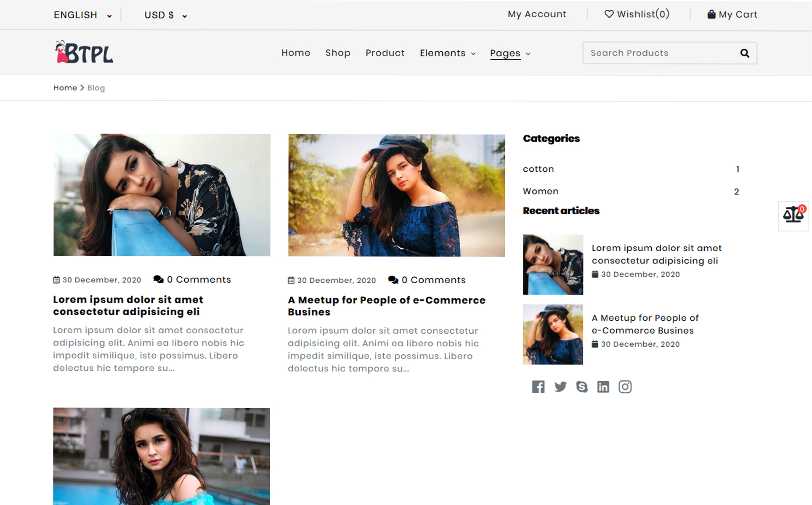Click the Wishlist heart icon

point(609,14)
